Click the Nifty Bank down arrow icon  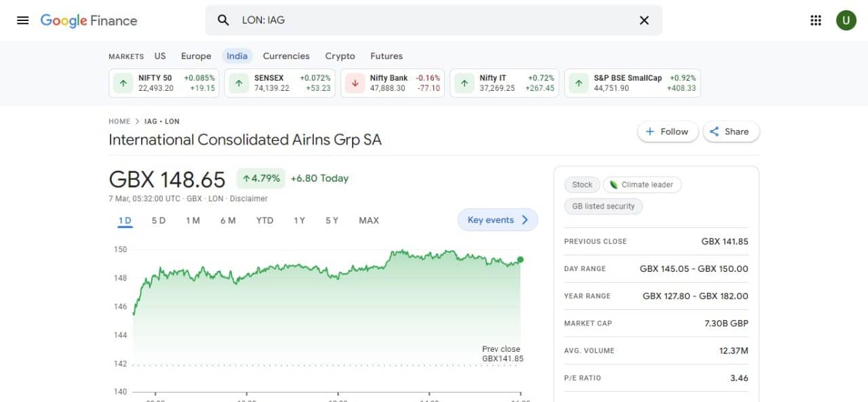click(355, 83)
